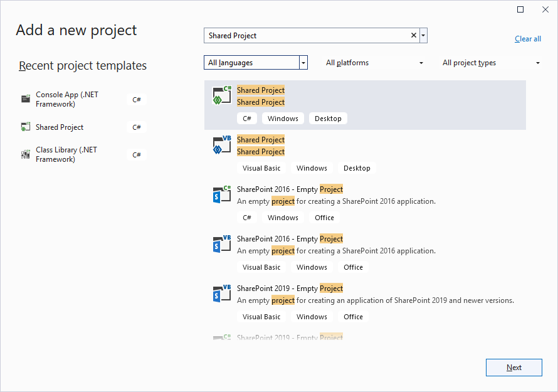Maximize the Add a new project dialog

point(520,9)
